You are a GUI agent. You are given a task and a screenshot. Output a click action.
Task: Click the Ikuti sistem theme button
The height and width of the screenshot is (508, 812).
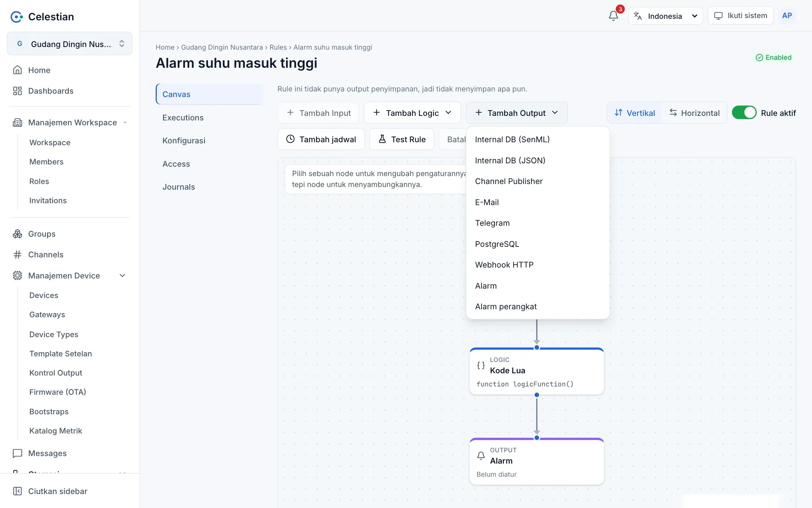740,16
